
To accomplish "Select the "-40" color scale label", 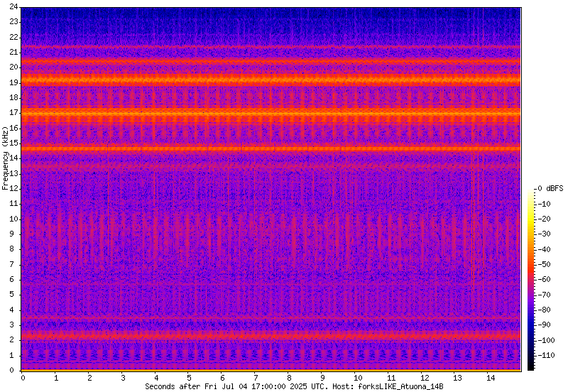I will pyautogui.click(x=544, y=249).
